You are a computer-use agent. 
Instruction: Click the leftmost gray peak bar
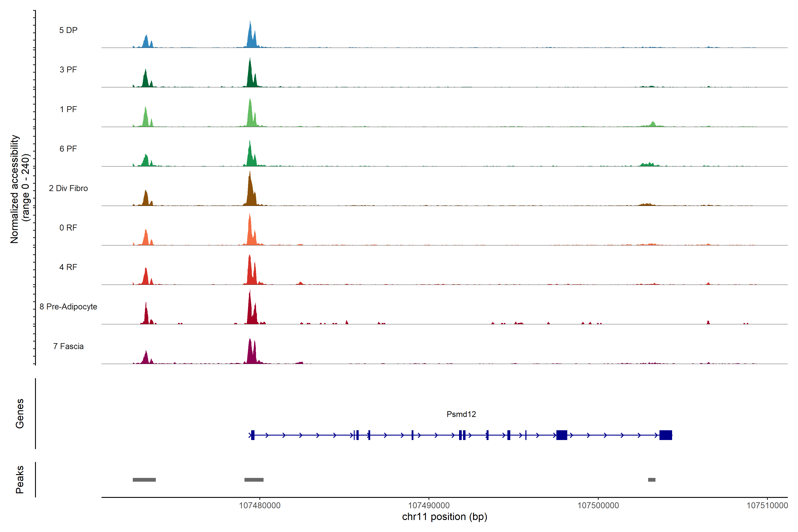click(144, 479)
